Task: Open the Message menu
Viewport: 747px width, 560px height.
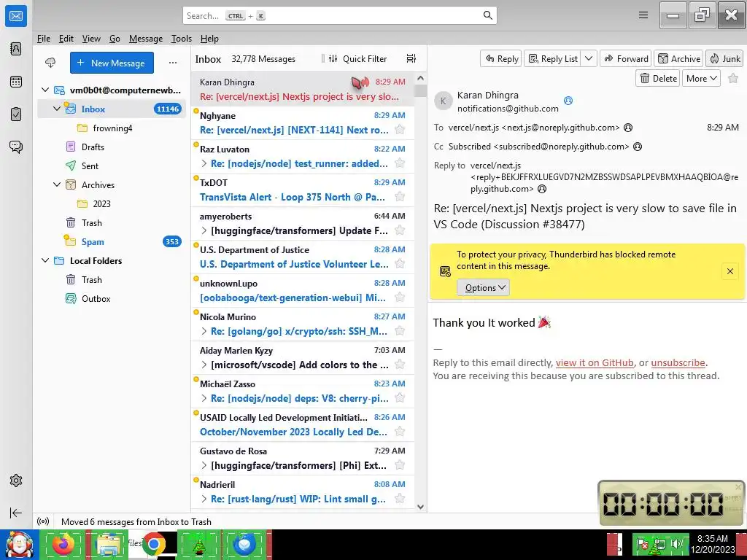Action: click(146, 39)
